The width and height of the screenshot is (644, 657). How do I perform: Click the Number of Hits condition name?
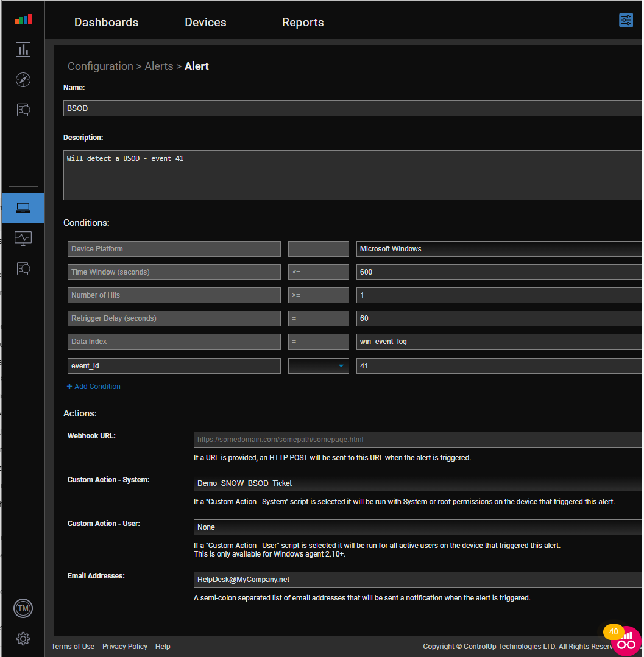pos(174,295)
